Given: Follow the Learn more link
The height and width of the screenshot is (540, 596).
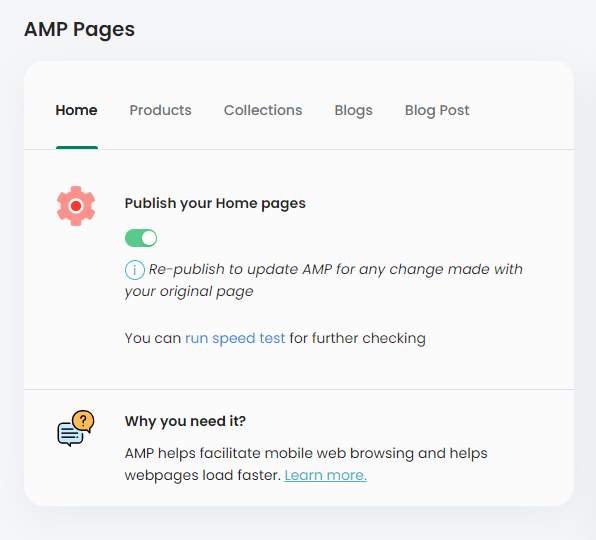Looking at the screenshot, I should [x=326, y=475].
